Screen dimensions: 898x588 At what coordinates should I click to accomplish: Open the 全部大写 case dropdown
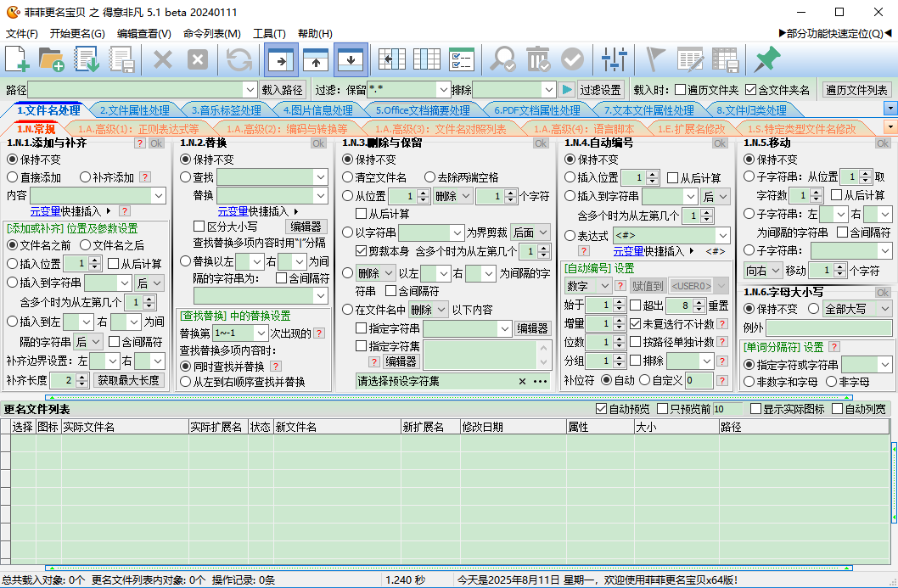point(883,309)
